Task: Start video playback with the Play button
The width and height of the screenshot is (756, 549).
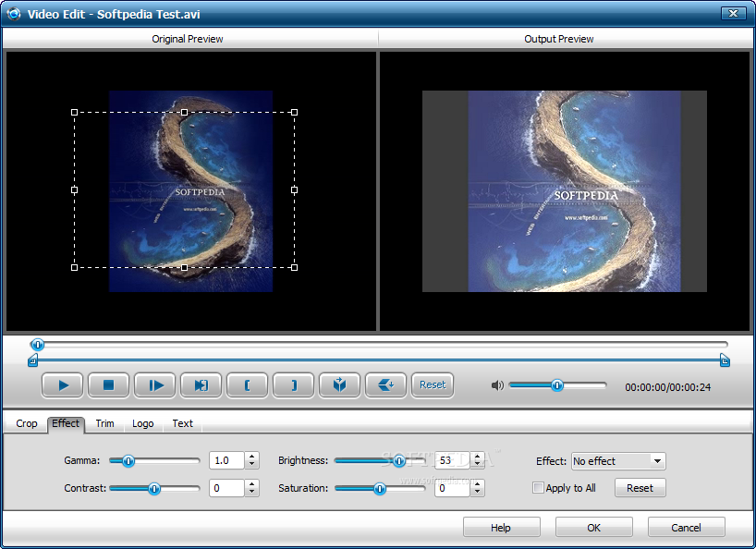Action: pos(63,385)
